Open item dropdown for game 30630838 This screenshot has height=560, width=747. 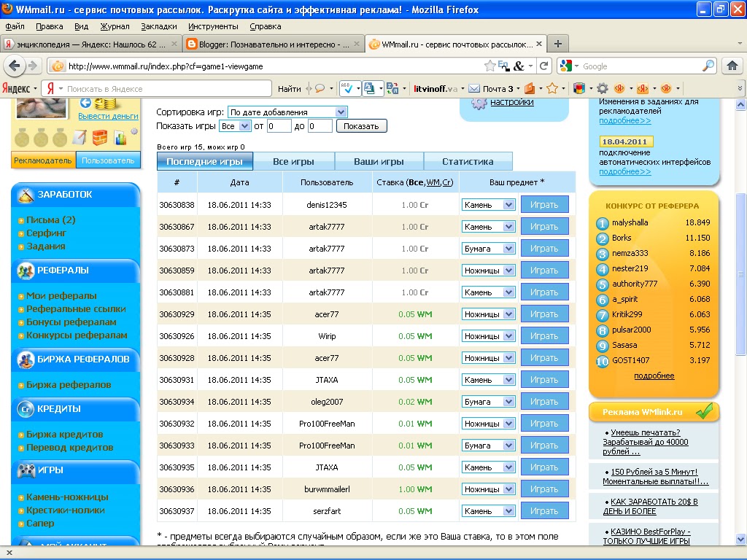(488, 205)
